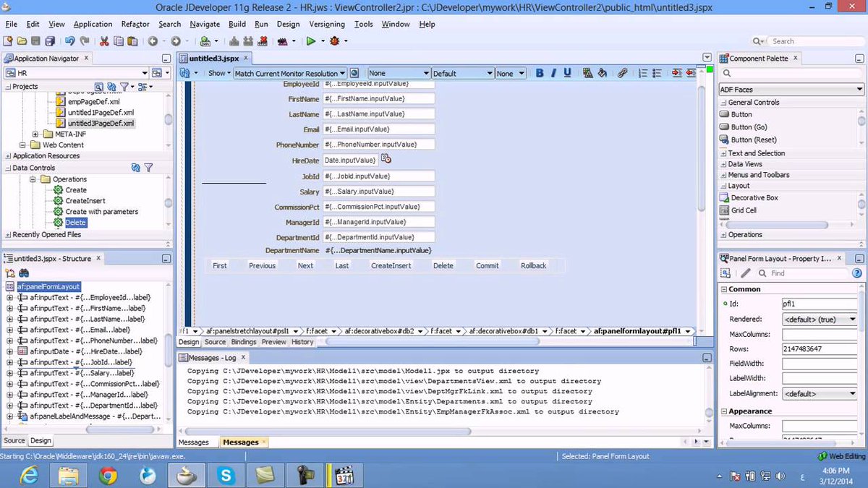Click the indent icon in editor toolbar
This screenshot has width=868, height=488.
click(676, 73)
